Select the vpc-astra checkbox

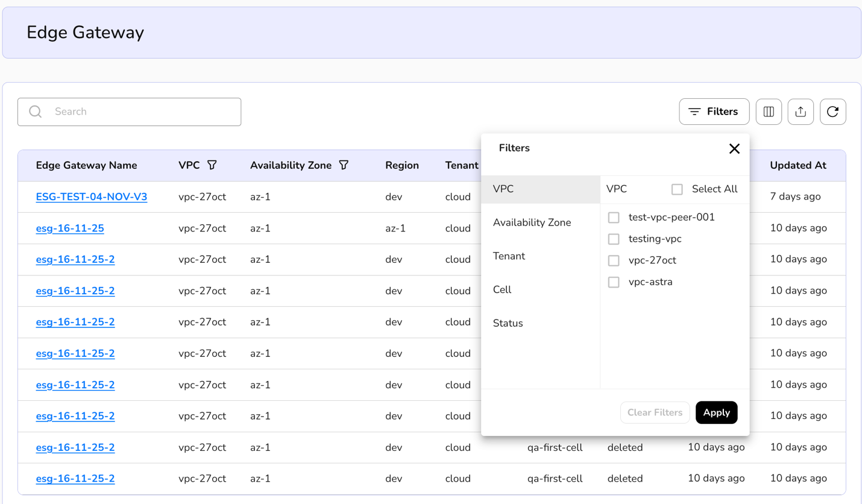[614, 282]
